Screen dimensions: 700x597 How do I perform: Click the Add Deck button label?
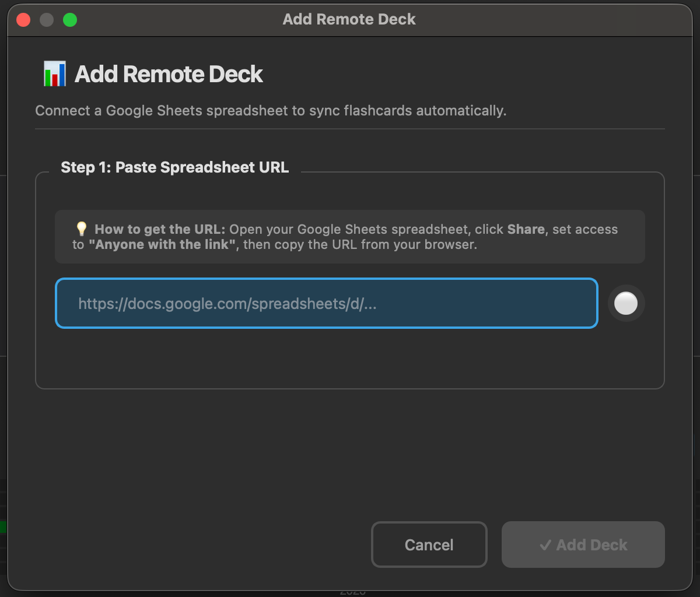[591, 545]
